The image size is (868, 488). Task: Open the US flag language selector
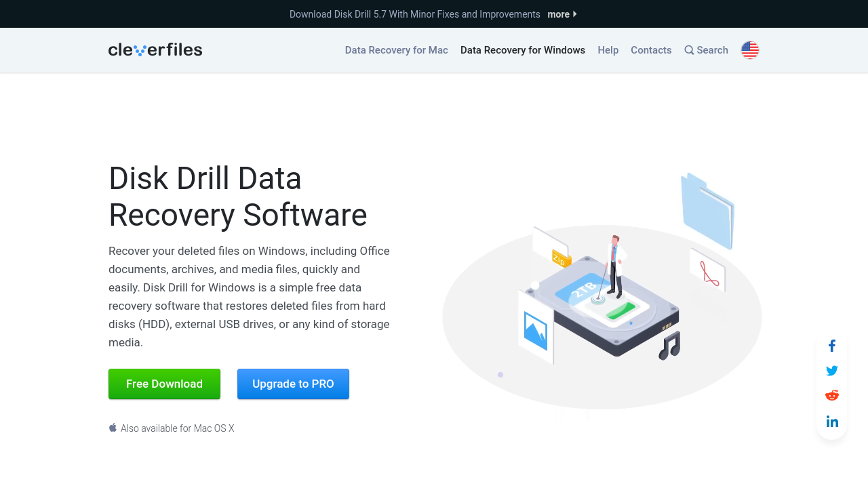pos(749,50)
